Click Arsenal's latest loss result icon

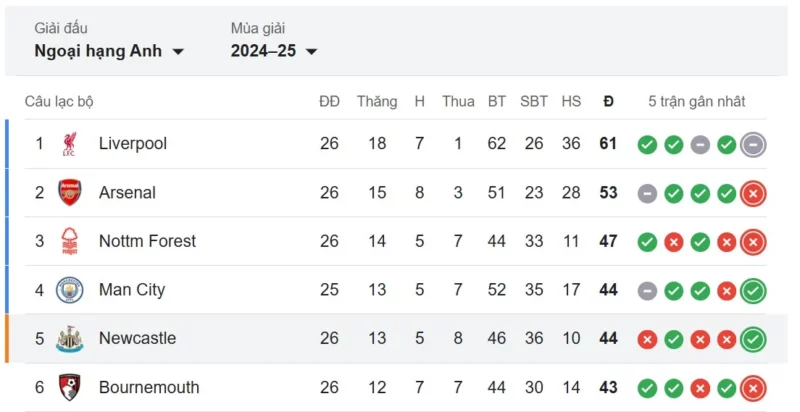click(x=753, y=193)
